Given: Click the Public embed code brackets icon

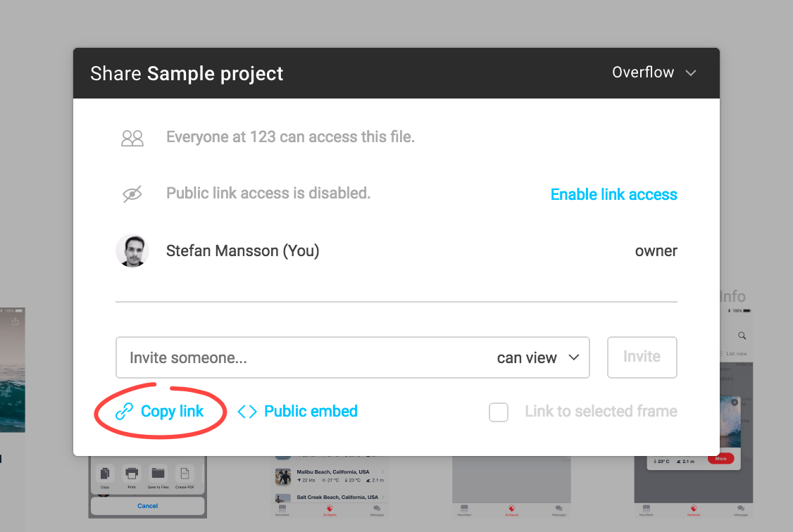Looking at the screenshot, I should 247,412.
